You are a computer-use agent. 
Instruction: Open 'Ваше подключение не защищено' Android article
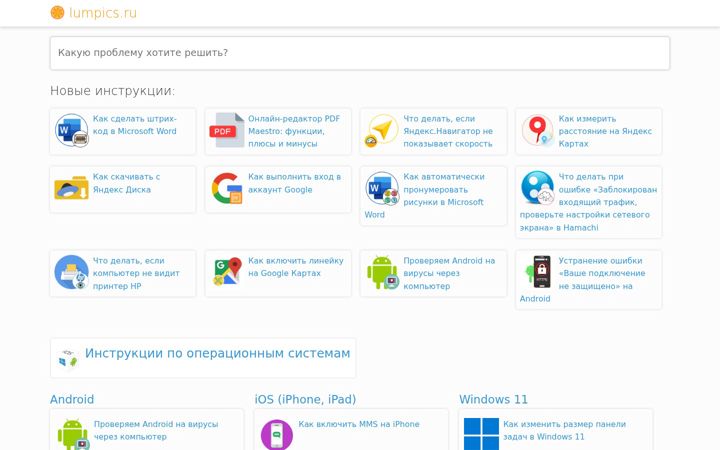(x=583, y=280)
